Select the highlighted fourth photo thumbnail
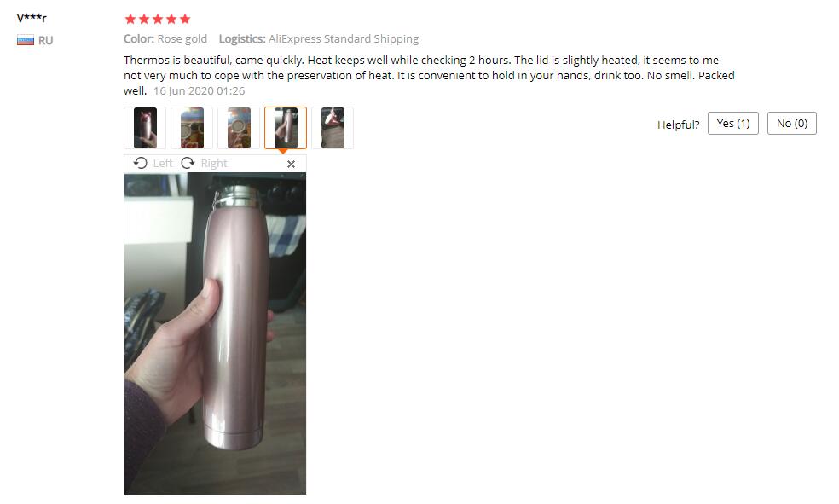 [x=286, y=128]
